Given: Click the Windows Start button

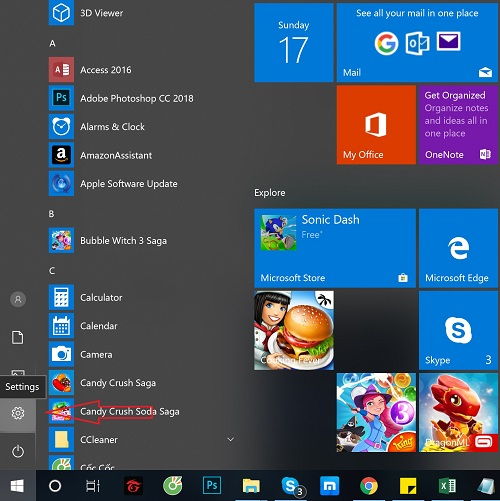Looking at the screenshot, I should [x=17, y=486].
